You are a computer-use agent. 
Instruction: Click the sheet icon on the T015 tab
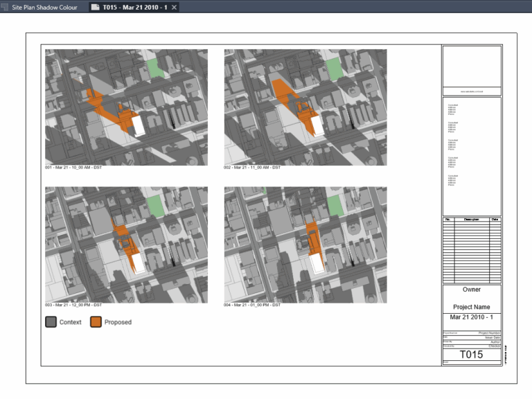click(x=95, y=7)
